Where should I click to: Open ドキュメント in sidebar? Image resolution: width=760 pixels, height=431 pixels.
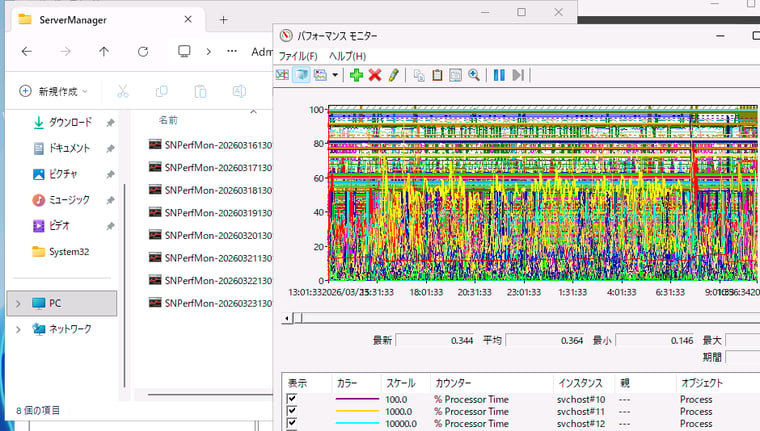(x=69, y=148)
